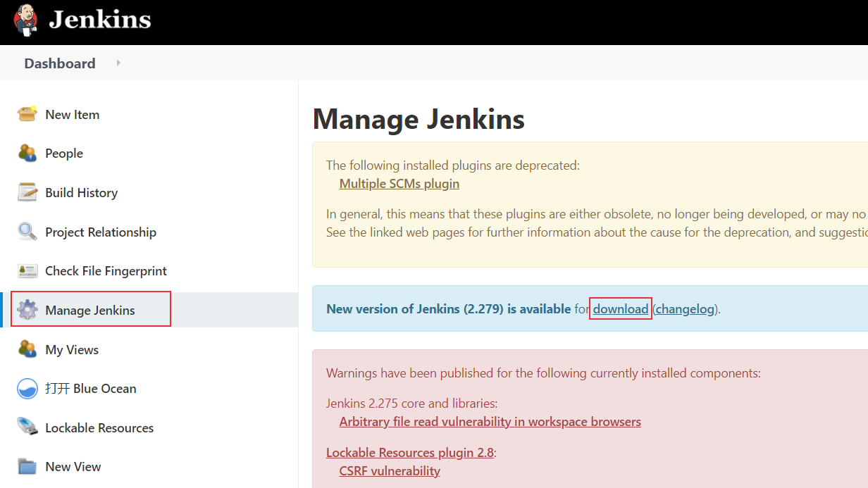Open the Multiple SCMs plugin link

click(x=399, y=184)
